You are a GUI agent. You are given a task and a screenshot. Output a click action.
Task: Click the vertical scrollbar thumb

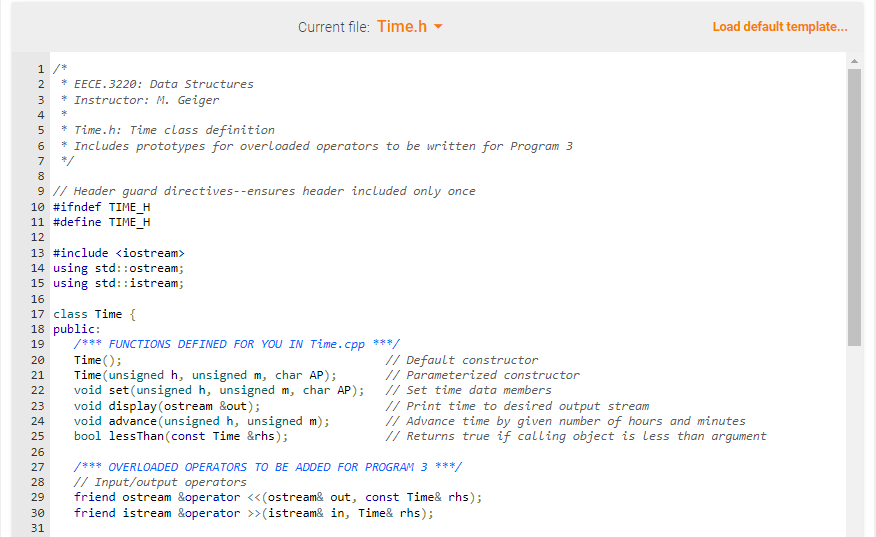coord(854,207)
